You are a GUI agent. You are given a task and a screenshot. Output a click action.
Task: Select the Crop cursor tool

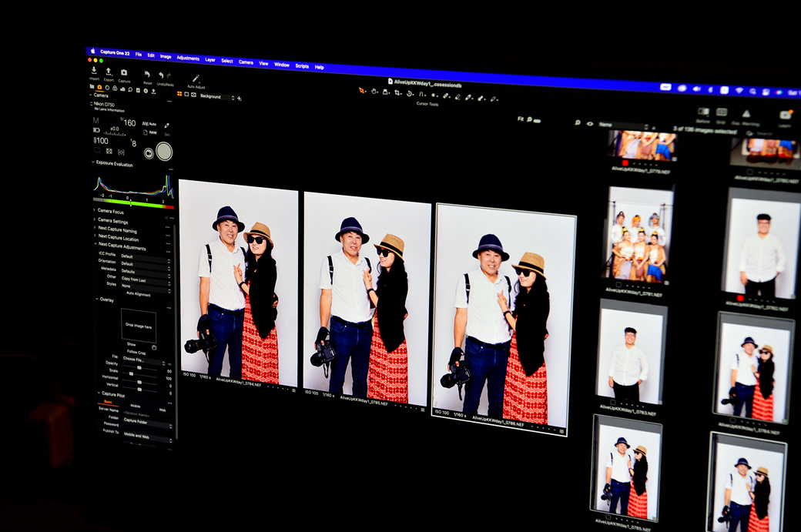(x=397, y=92)
